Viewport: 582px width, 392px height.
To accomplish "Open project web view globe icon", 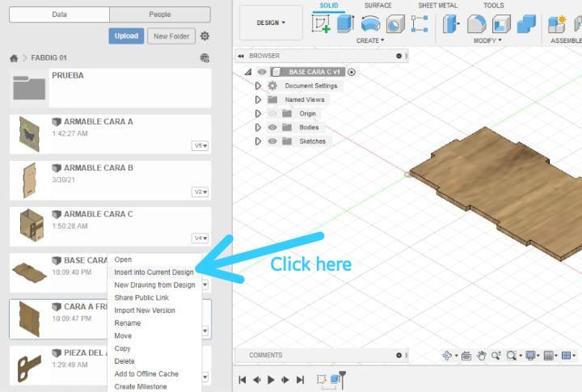I will point(205,58).
